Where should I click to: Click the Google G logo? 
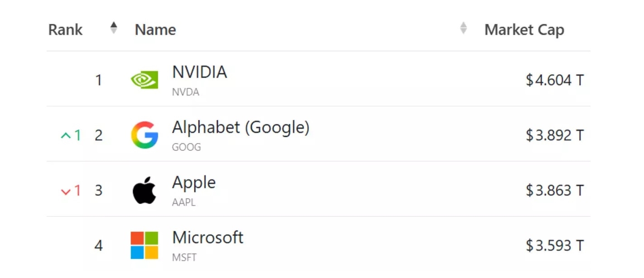(145, 135)
